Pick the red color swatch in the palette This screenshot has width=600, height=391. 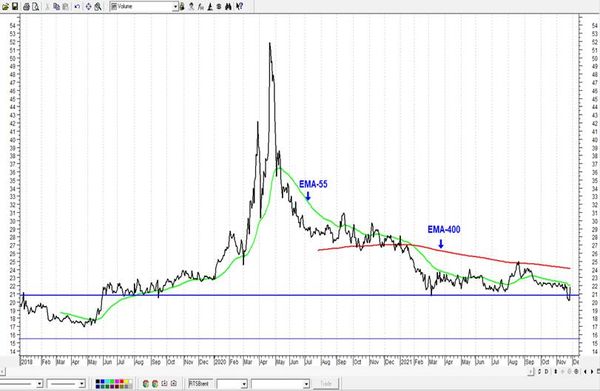pos(122,381)
